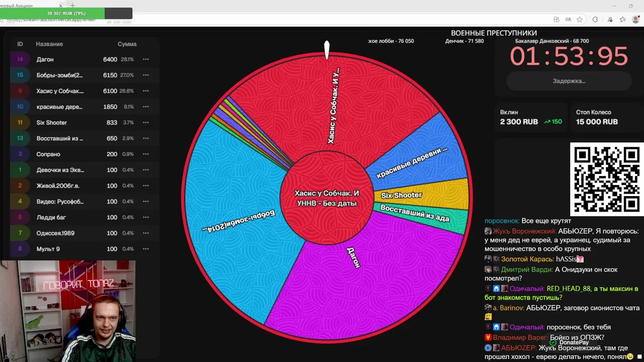
Task: Click the streamer webcam thumbnail
Action: point(68,311)
